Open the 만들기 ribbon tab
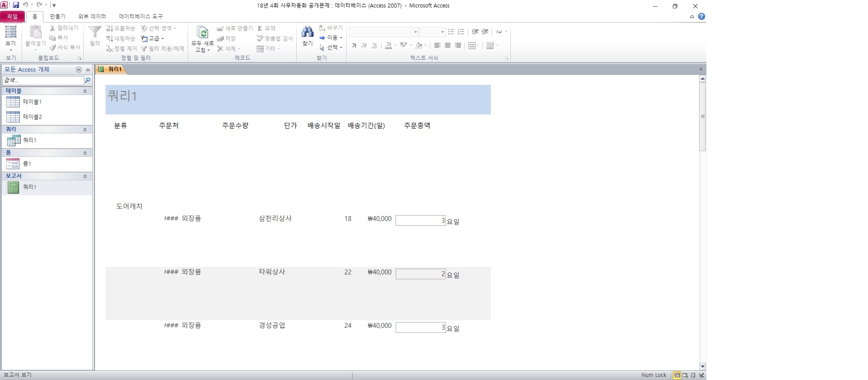Screen dimensions: 868x380 [x=57, y=16]
